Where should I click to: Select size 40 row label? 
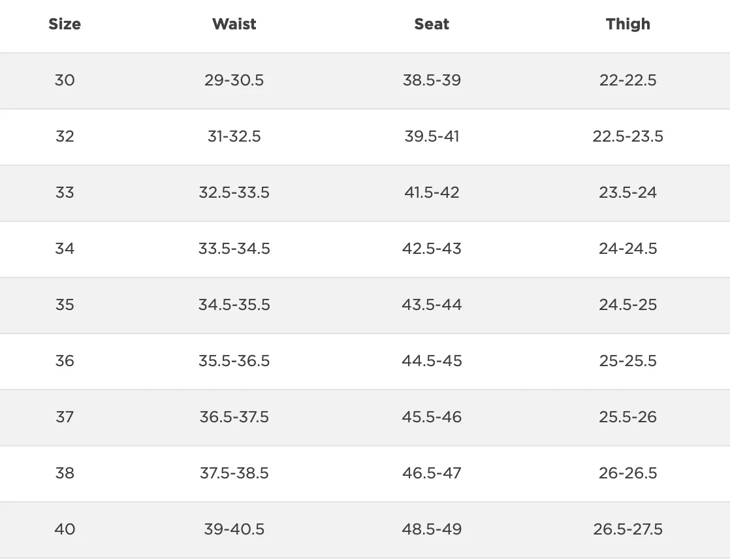[65, 529]
